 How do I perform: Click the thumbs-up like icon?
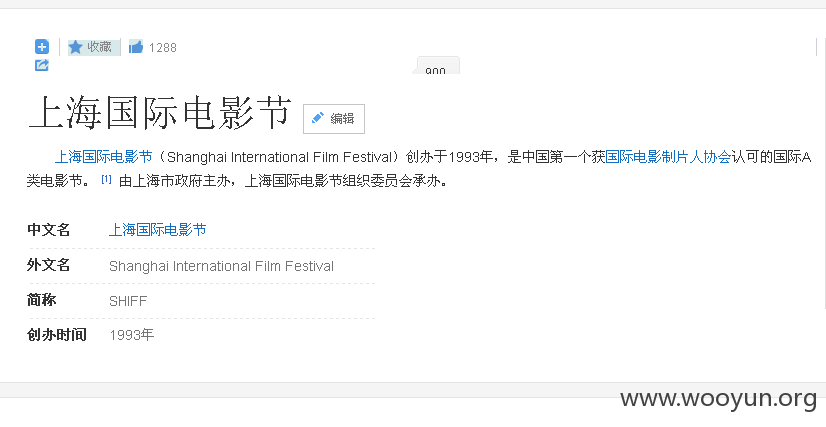(x=135, y=47)
